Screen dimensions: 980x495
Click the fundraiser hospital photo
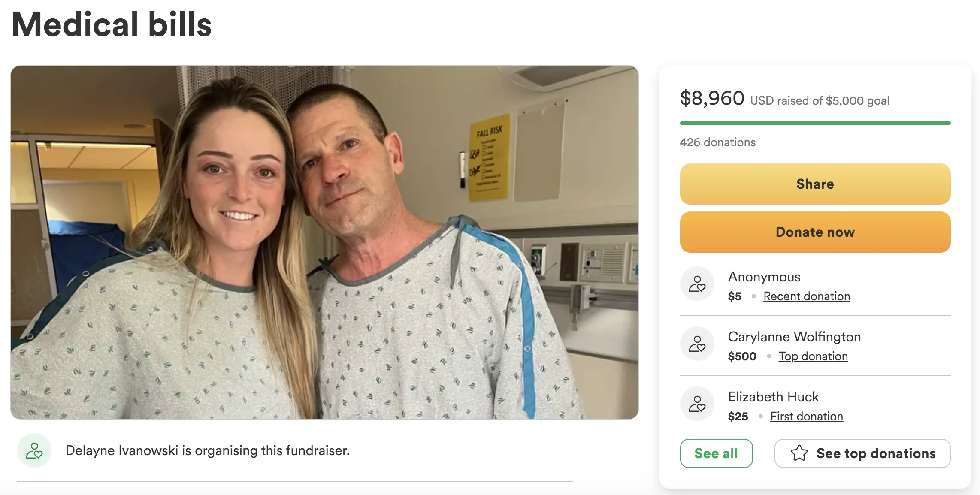(324, 242)
